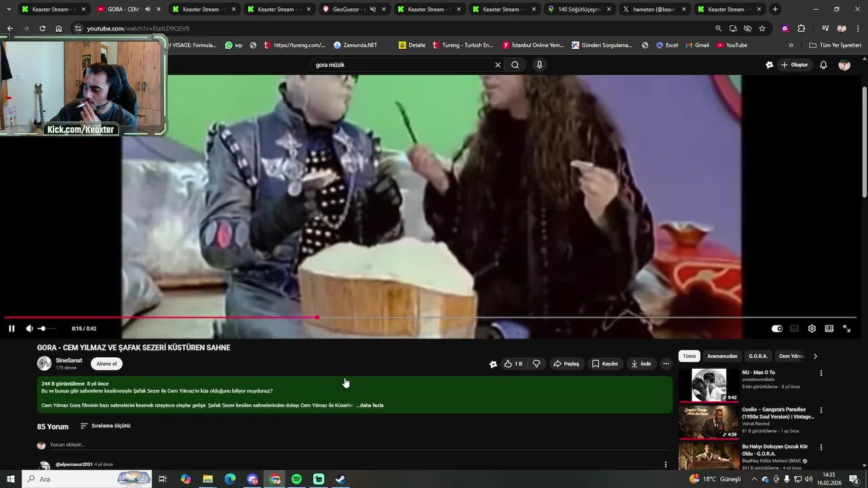The width and height of the screenshot is (868, 488).
Task: Toggle subtitles in the video player
Action: click(795, 329)
